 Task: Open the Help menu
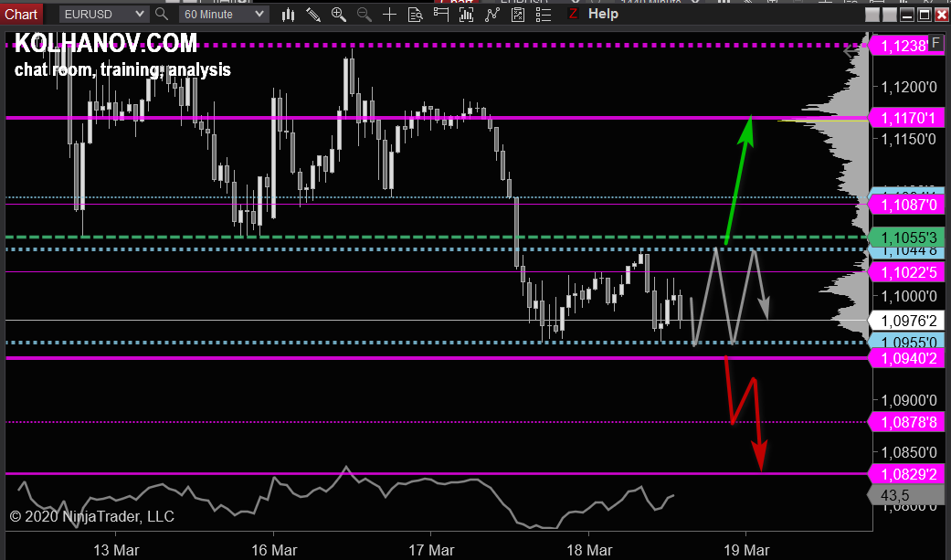click(603, 14)
